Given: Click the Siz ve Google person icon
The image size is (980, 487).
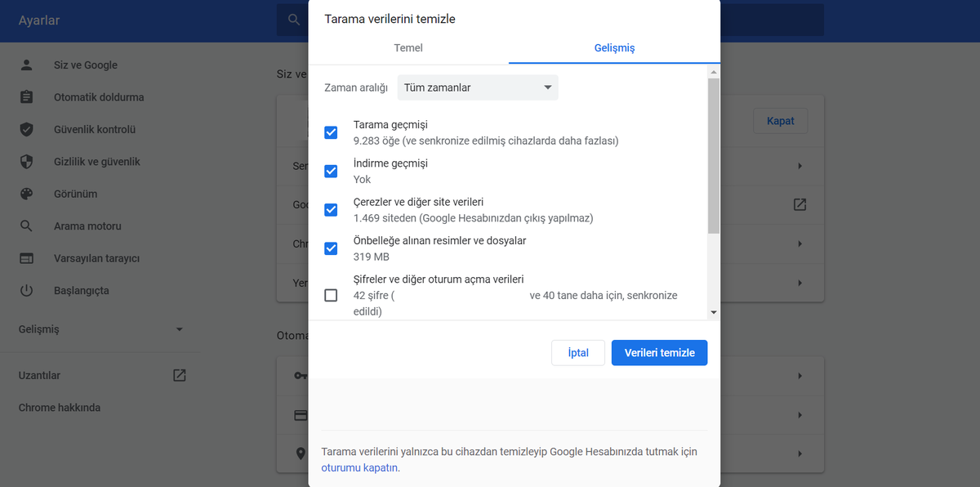Looking at the screenshot, I should 27,65.
